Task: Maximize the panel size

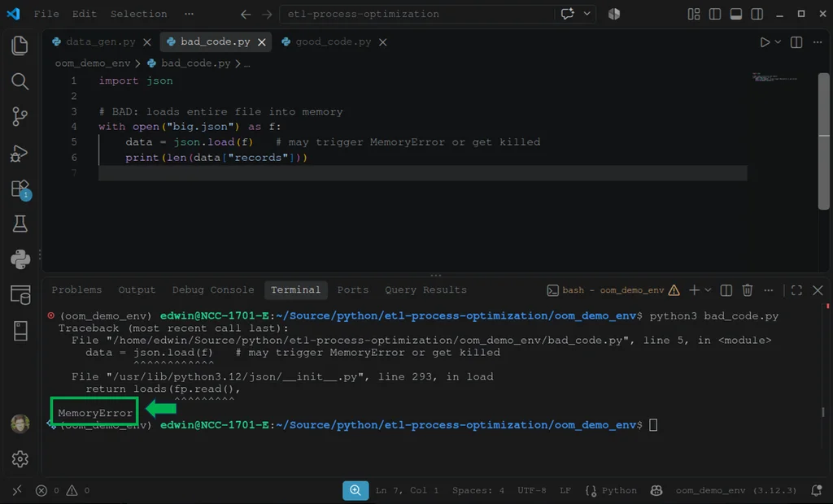Action: [x=796, y=290]
